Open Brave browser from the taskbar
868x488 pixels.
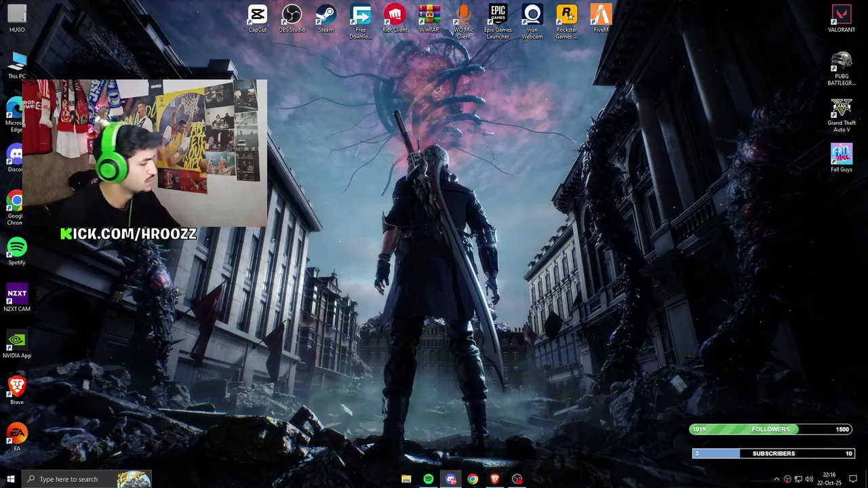coord(495,479)
